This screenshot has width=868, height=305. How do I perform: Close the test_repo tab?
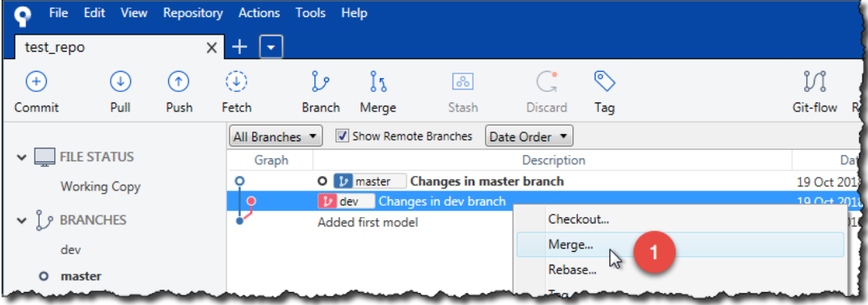pyautogui.click(x=212, y=48)
